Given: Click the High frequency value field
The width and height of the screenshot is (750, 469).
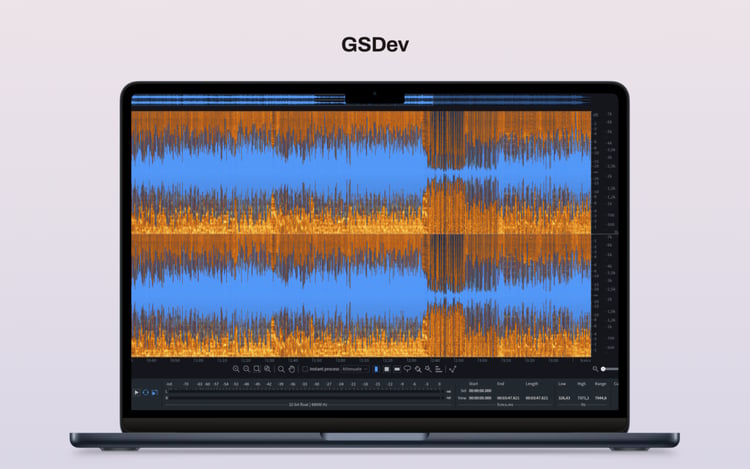Looking at the screenshot, I should (x=583, y=398).
